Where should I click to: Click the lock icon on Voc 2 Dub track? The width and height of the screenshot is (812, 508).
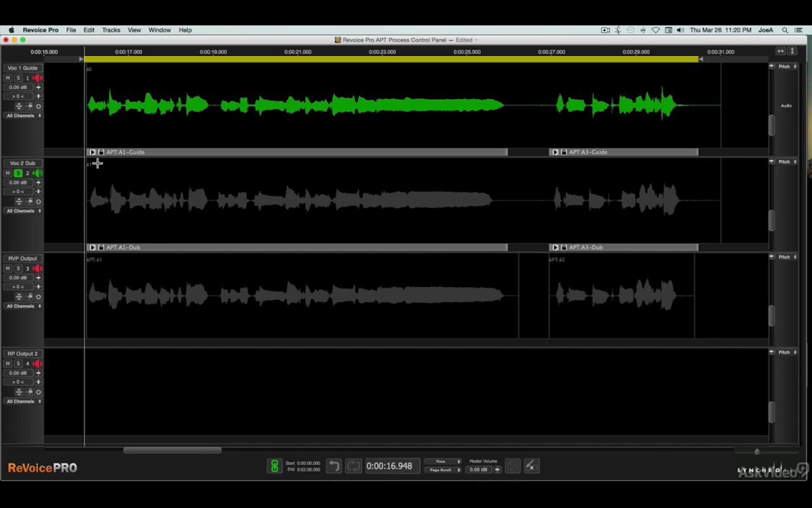click(29, 201)
